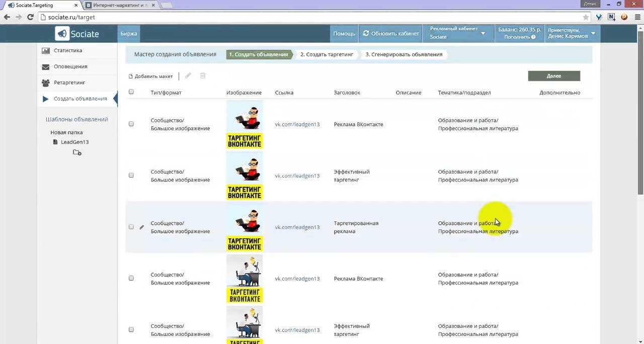Click Пополнить to top up the balance
644x344 pixels.
(x=517, y=37)
